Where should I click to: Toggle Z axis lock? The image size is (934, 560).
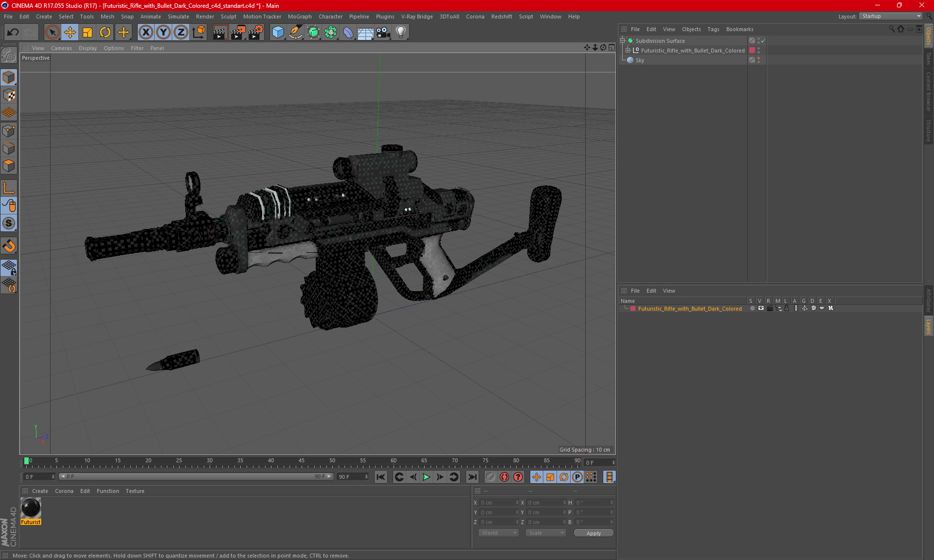pos(181,33)
